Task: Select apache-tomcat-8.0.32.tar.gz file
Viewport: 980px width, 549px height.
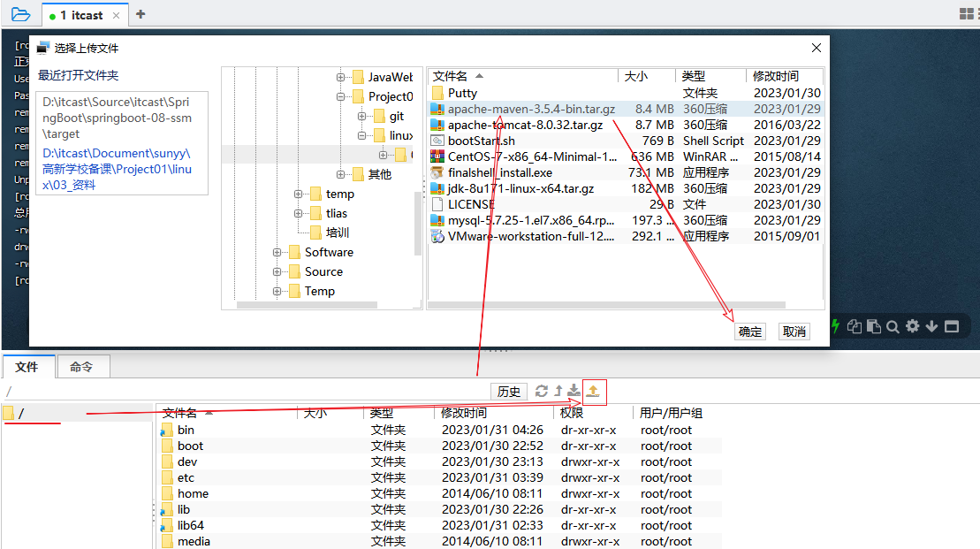Action: [x=525, y=125]
